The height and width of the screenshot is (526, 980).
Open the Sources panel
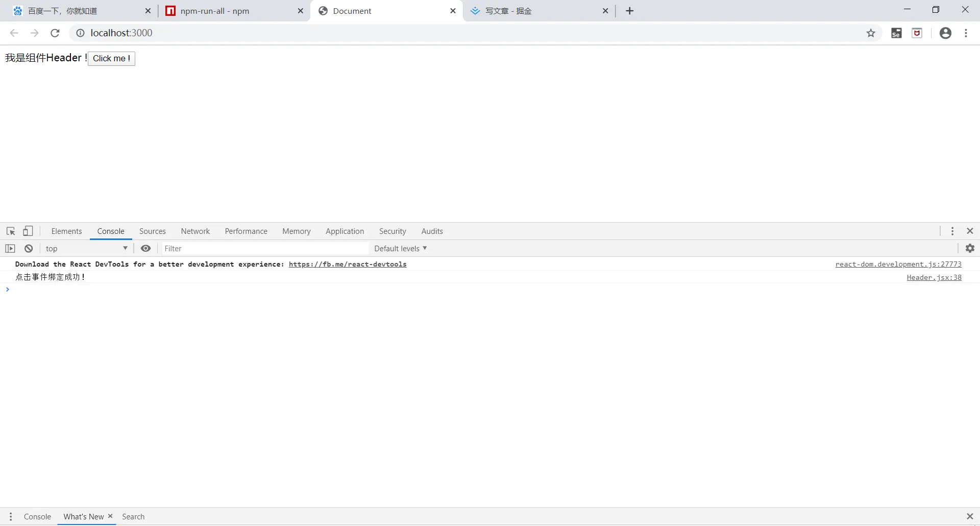pyautogui.click(x=153, y=231)
